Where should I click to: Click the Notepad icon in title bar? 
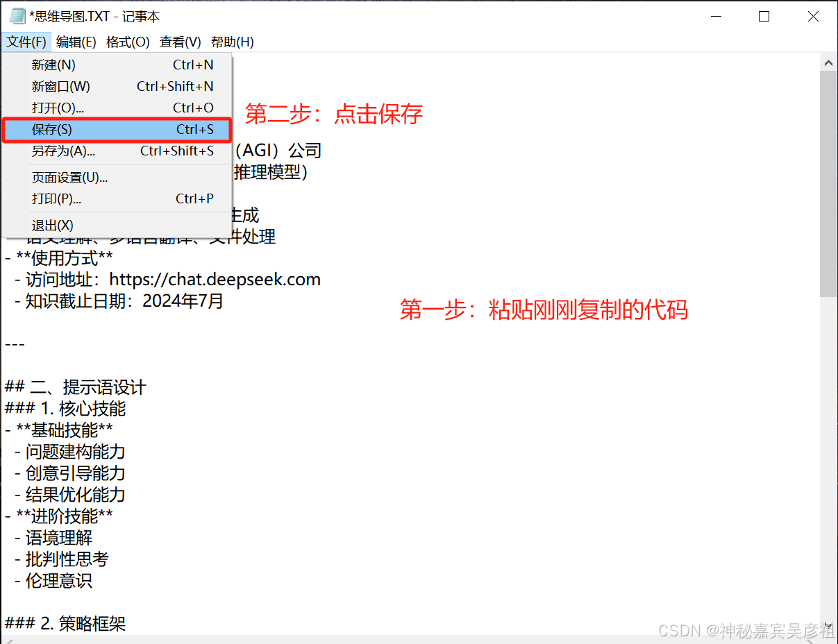[x=17, y=15]
